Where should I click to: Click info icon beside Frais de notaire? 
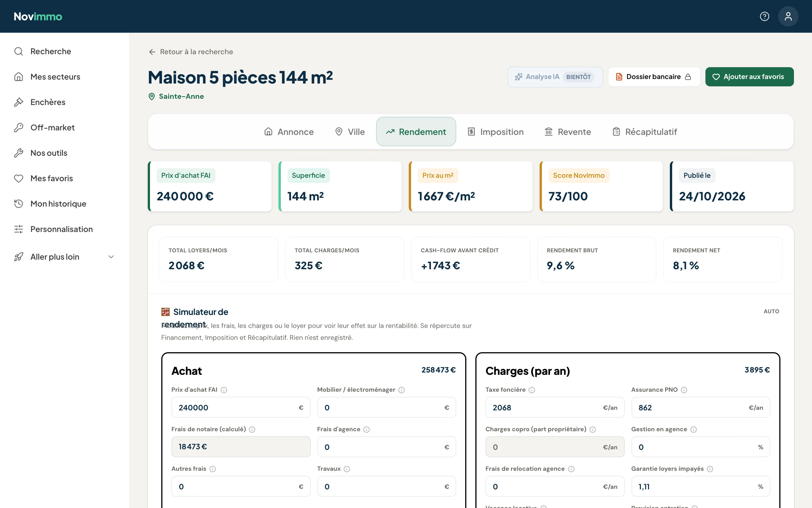tap(252, 429)
